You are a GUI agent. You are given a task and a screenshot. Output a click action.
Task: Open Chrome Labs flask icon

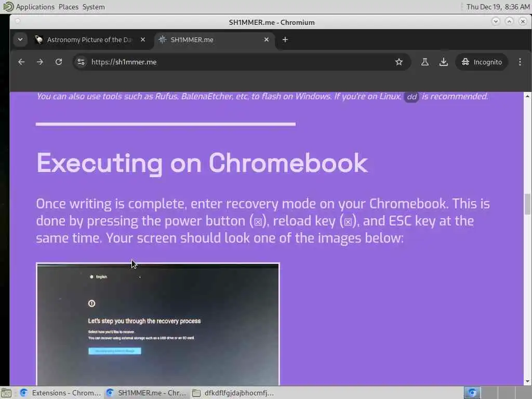coord(425,62)
